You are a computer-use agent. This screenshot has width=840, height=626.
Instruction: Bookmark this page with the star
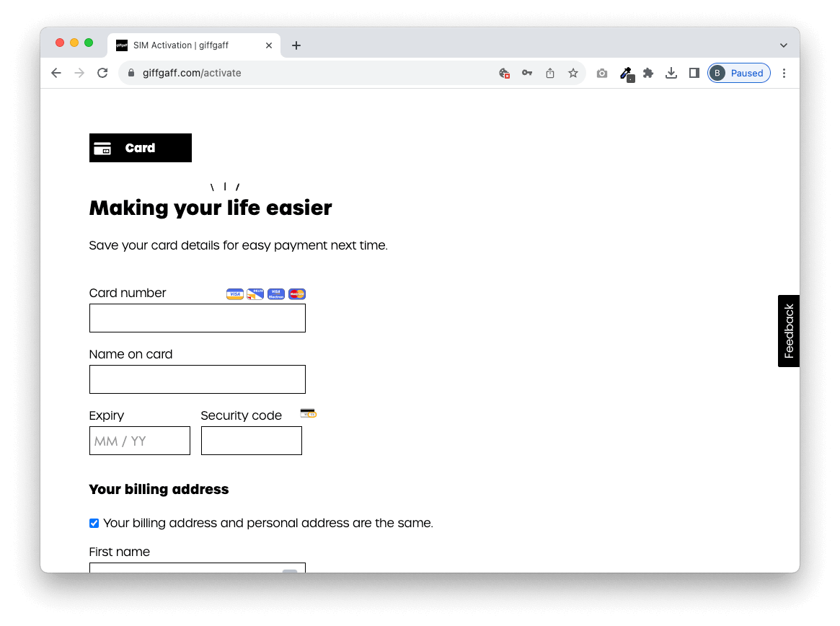point(573,73)
